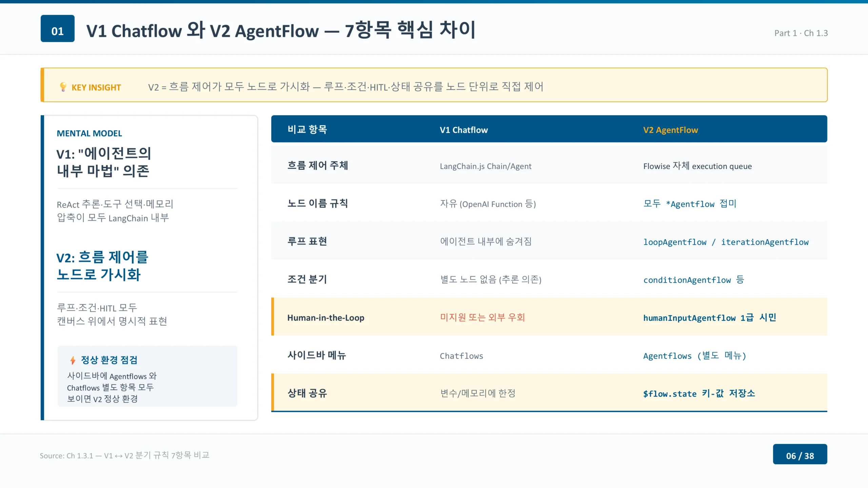Click the 에이전트 내부에 숨겨짐 cell

486,241
